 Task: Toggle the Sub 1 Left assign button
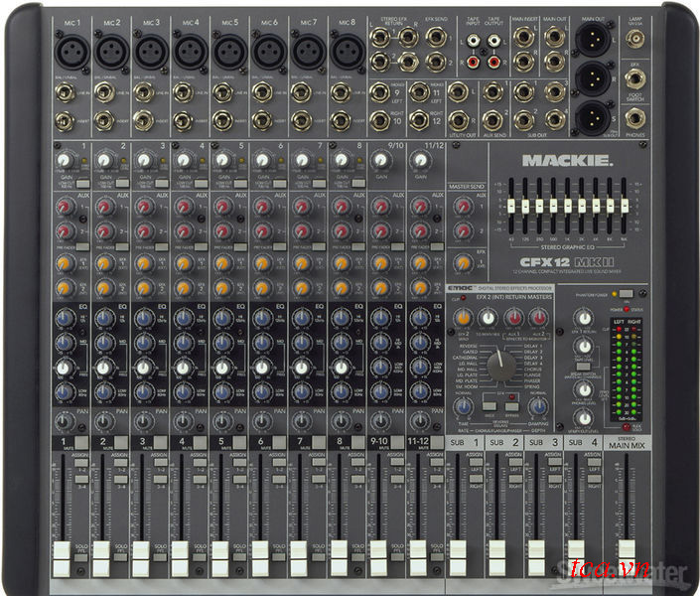pos(476,462)
